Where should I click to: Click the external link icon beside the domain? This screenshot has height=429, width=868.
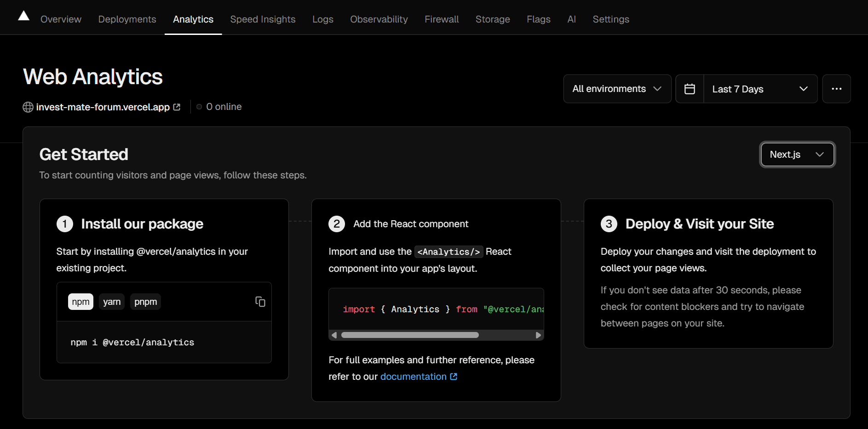177,107
